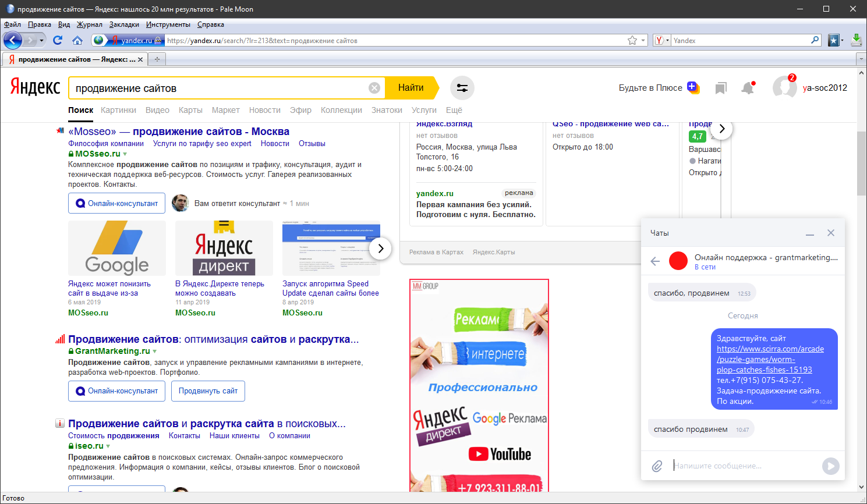Expand the GrantMarketing.ru result options arrow

[x=154, y=352]
